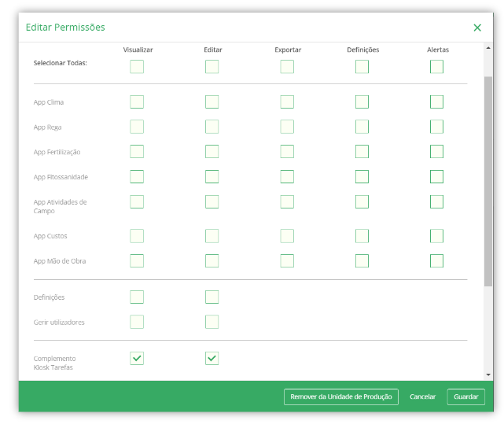This screenshot has height=428, width=504.
Task: Uncheck Visualizar for Complemento Kiosk Tarefas
Action: point(137,358)
